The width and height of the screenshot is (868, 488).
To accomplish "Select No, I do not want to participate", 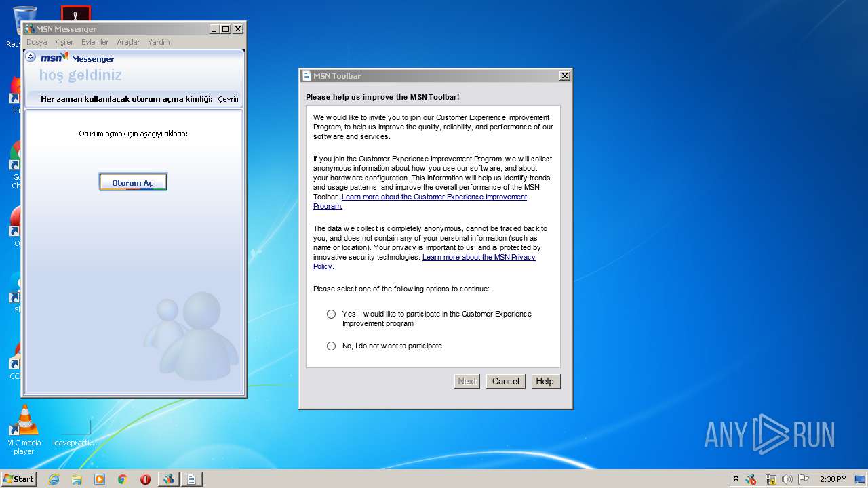I will (331, 346).
